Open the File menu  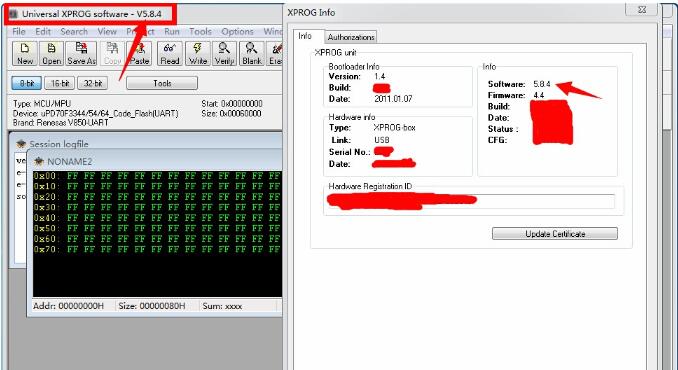(19, 32)
